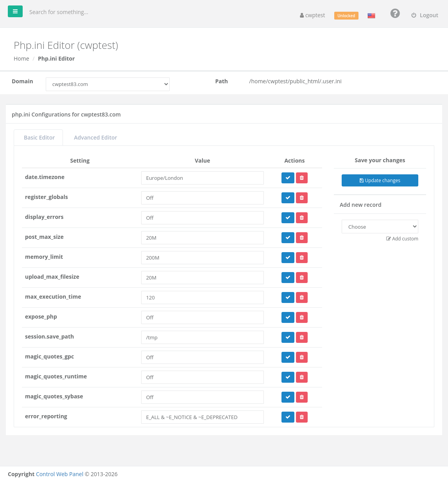Edit the memory_limit value 200M
The height and width of the screenshot is (482, 448).
point(202,258)
